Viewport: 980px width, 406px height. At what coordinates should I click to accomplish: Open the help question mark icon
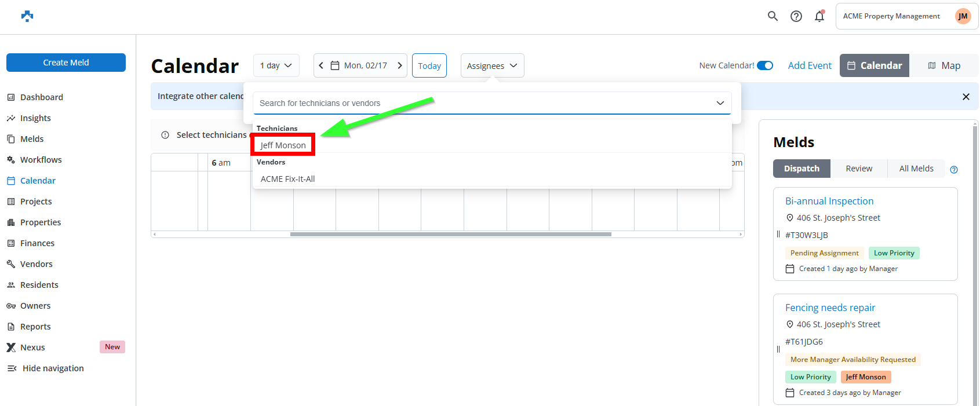pos(796,16)
